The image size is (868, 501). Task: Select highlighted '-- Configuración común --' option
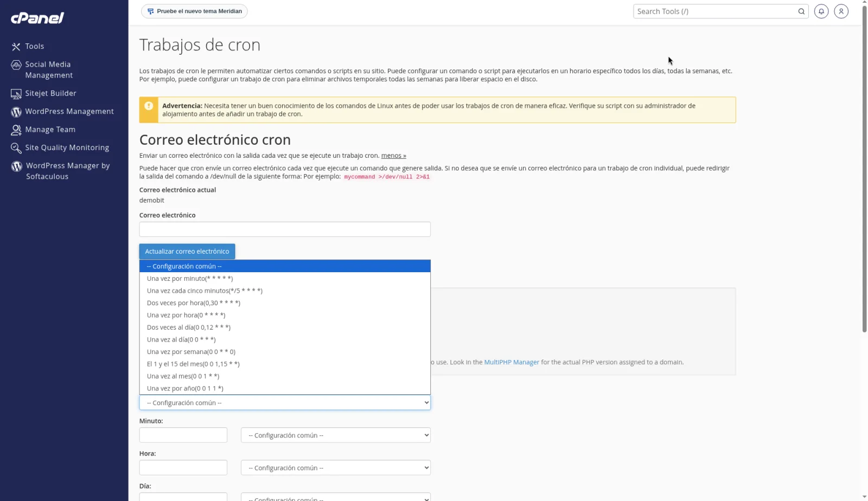pos(285,266)
